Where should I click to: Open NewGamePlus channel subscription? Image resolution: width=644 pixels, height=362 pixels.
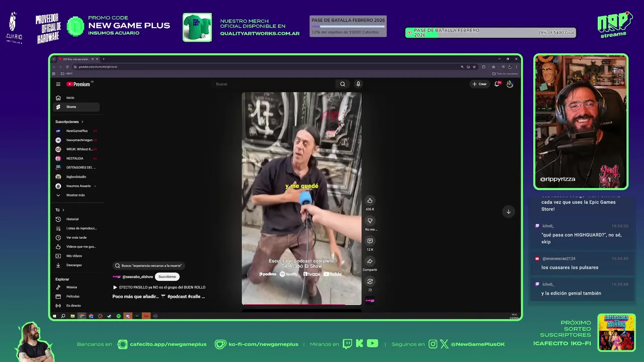click(x=76, y=131)
